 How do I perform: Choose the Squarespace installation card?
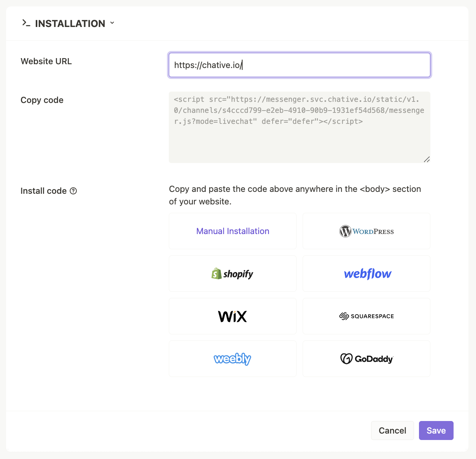(x=367, y=316)
